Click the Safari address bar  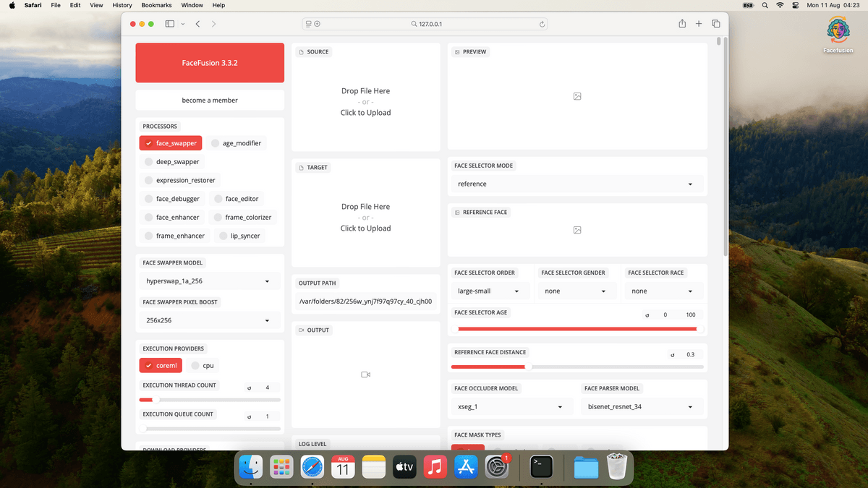pos(425,24)
